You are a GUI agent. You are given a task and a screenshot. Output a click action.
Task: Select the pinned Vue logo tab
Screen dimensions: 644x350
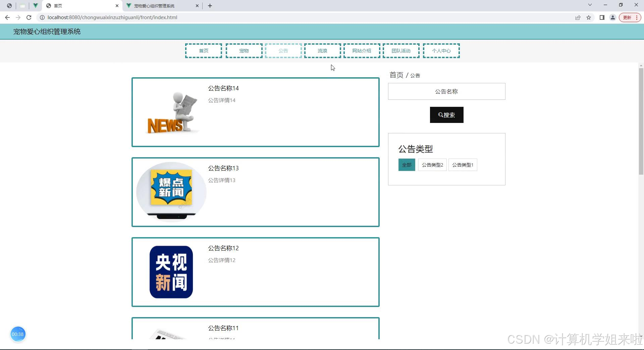point(35,6)
